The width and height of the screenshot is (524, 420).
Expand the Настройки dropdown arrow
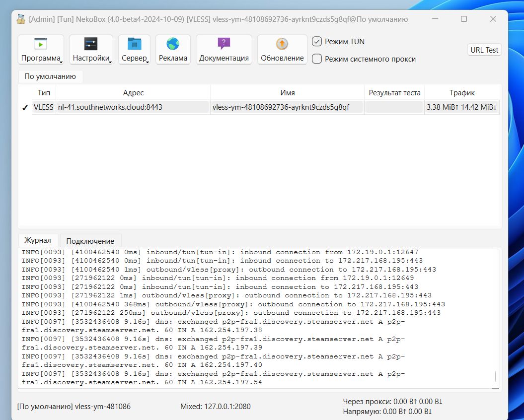110,62
